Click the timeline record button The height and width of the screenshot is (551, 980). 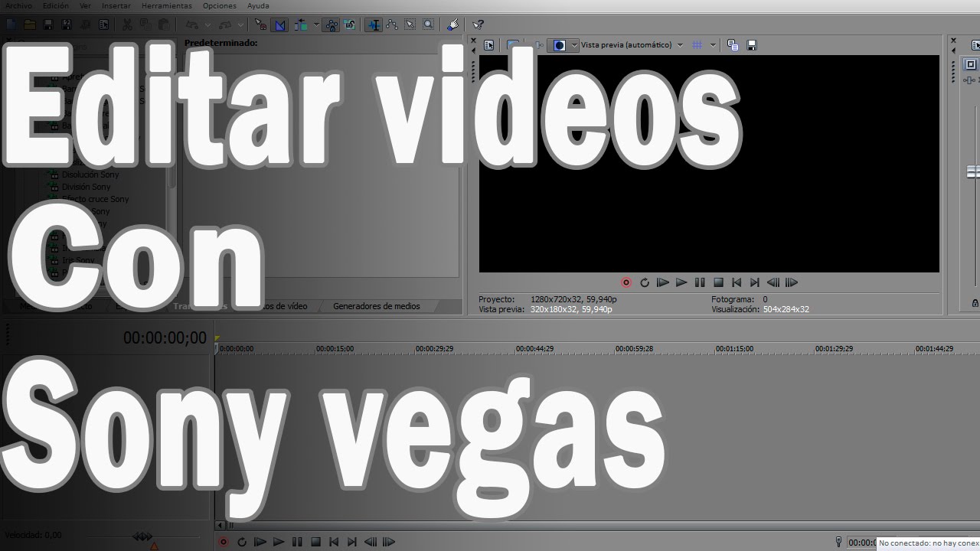point(224,542)
